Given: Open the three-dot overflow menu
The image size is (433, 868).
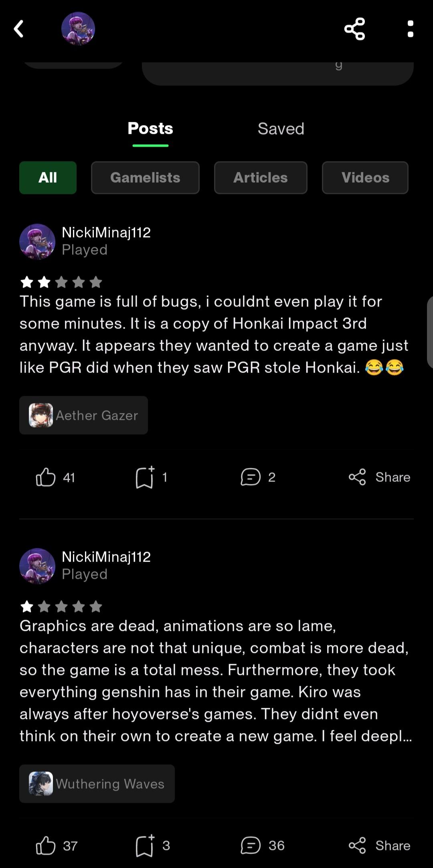Looking at the screenshot, I should pyautogui.click(x=410, y=29).
